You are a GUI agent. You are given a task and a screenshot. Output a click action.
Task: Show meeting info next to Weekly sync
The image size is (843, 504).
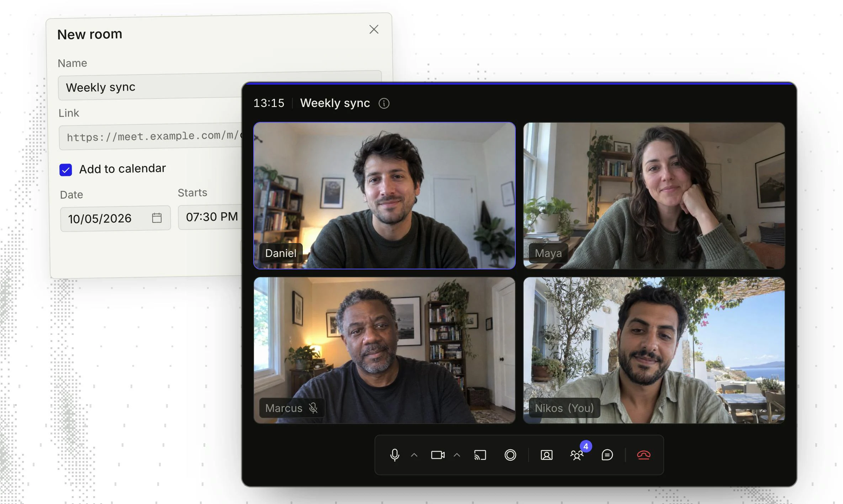pyautogui.click(x=384, y=103)
